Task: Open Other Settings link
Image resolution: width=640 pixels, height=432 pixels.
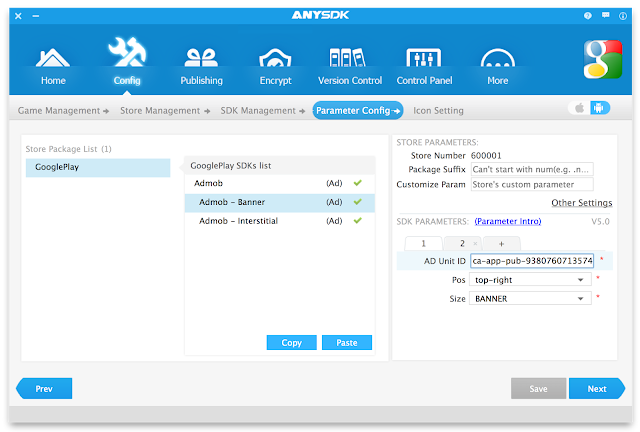Action: pos(582,203)
